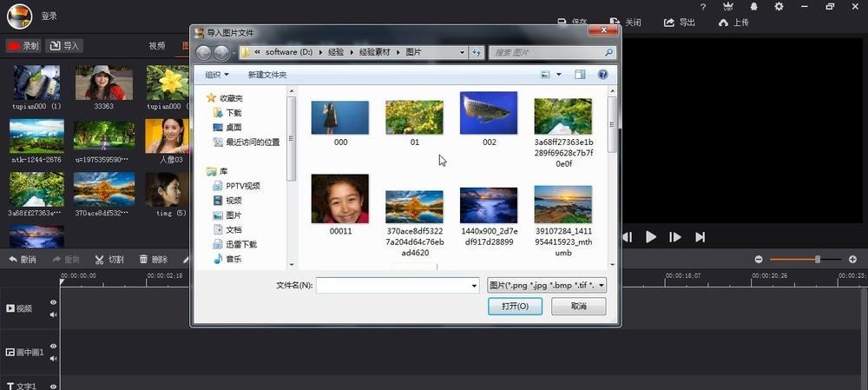Click the dialog's back navigation arrow

[x=204, y=53]
